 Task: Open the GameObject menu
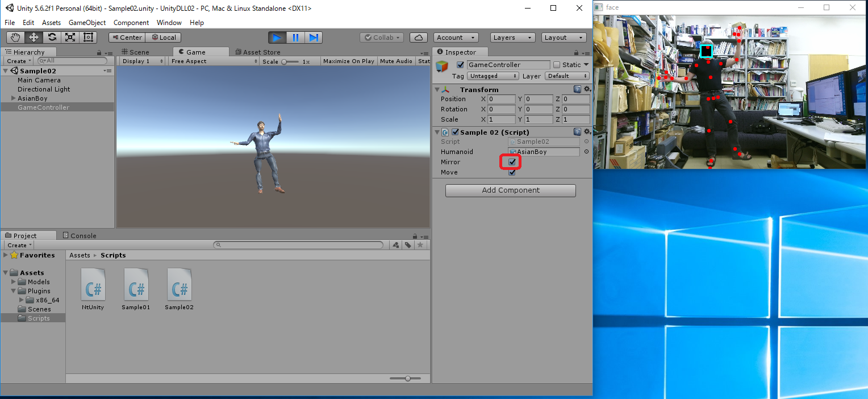click(87, 23)
